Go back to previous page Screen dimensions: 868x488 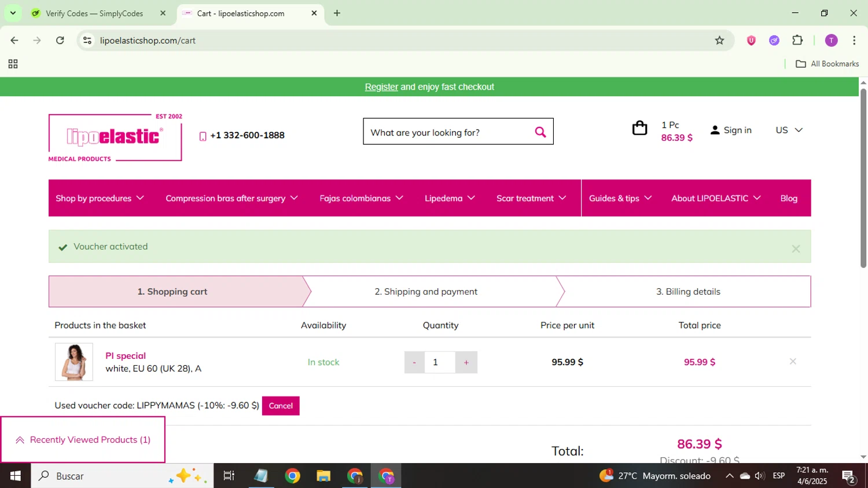pos(14,41)
